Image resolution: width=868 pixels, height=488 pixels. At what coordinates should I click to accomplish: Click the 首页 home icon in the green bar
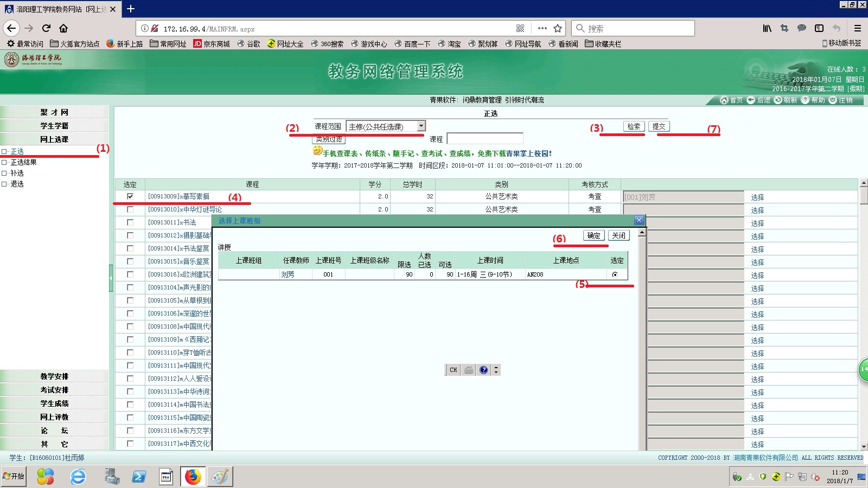[724, 100]
